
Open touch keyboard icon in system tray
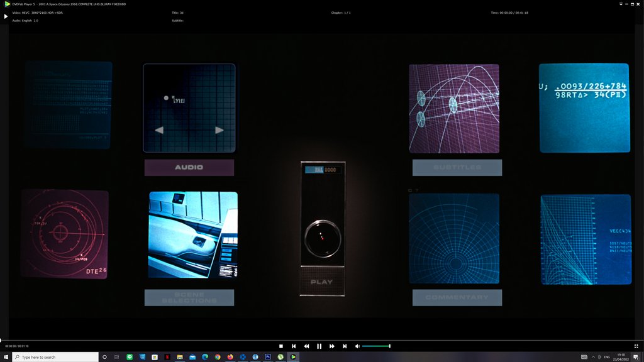coord(584,357)
